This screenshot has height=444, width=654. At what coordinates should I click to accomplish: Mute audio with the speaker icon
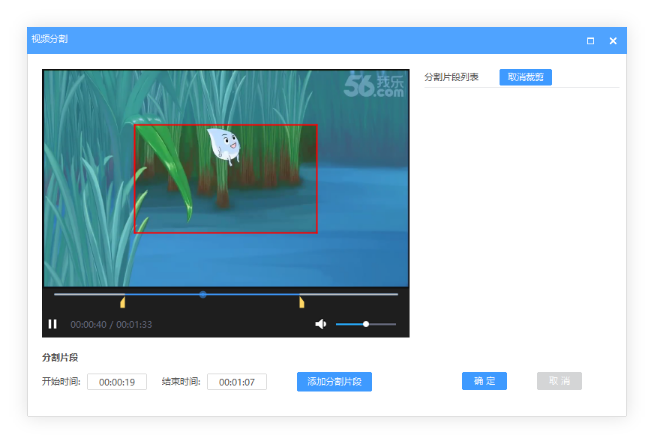[320, 324]
